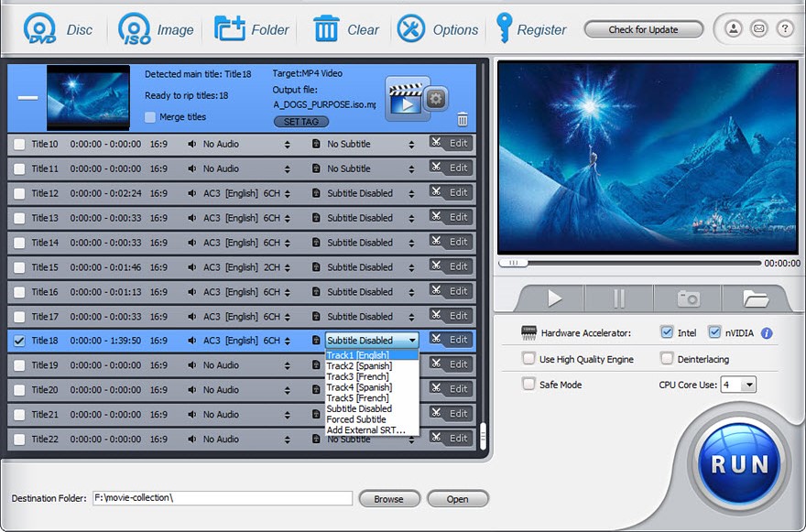Choose Add External SRT option

click(x=365, y=429)
